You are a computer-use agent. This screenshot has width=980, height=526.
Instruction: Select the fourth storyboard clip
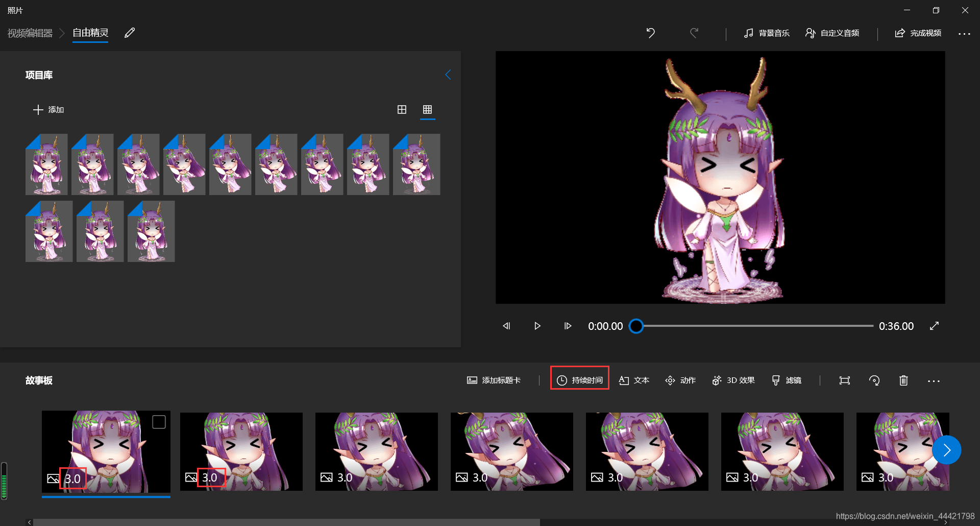point(512,451)
